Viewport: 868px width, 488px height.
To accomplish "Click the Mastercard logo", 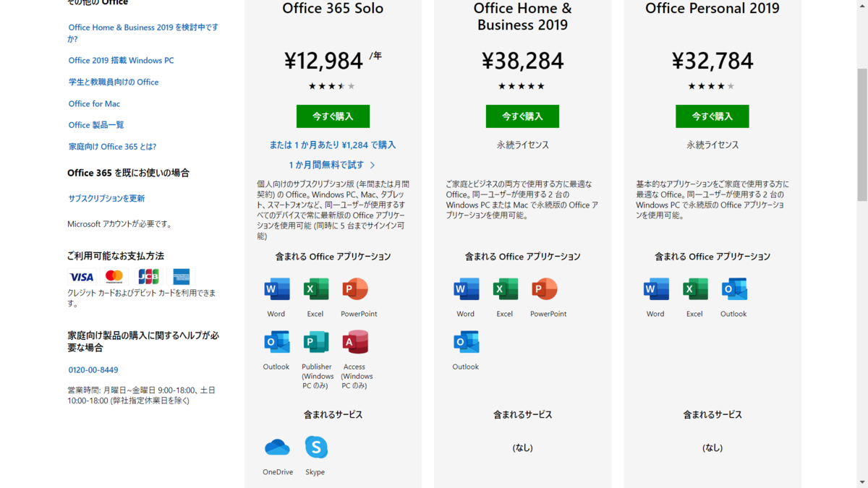I will (x=114, y=277).
